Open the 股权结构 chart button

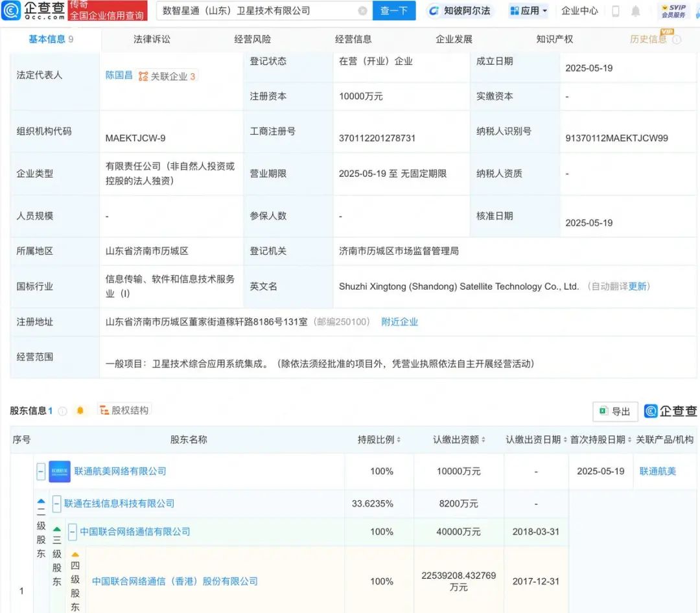point(124,410)
